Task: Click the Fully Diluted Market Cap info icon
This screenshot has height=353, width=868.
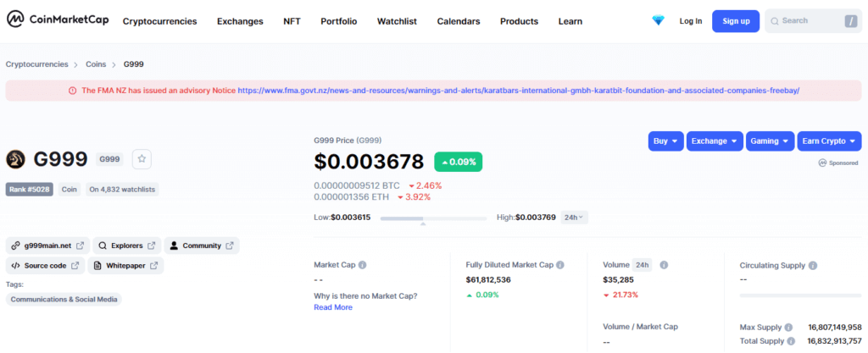Action: tap(560, 265)
